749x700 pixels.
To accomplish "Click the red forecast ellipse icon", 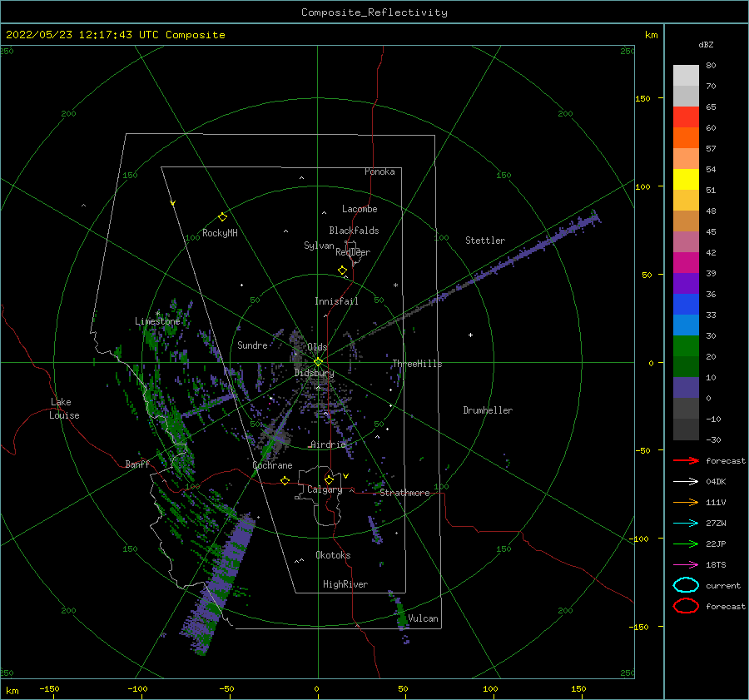I will pos(686,606).
